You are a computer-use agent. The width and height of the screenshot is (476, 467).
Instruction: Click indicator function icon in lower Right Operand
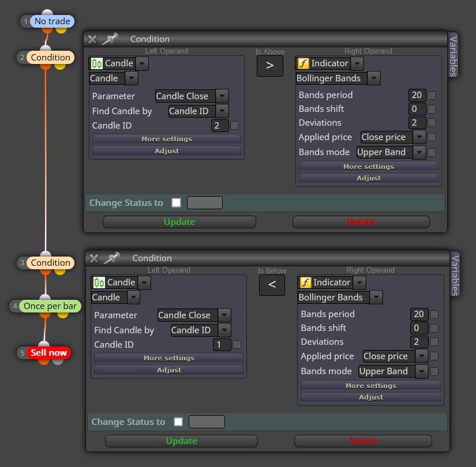(305, 283)
